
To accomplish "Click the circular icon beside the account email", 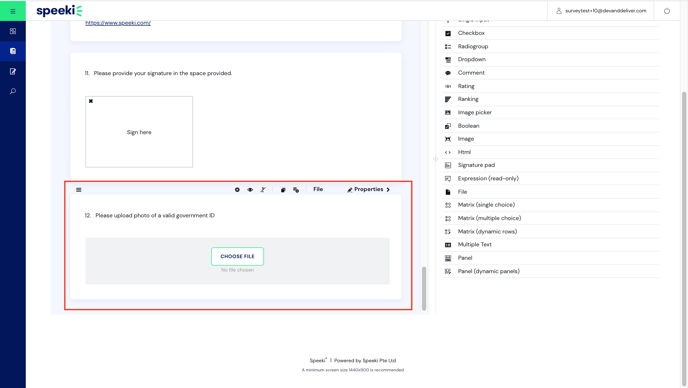I will [666, 11].
